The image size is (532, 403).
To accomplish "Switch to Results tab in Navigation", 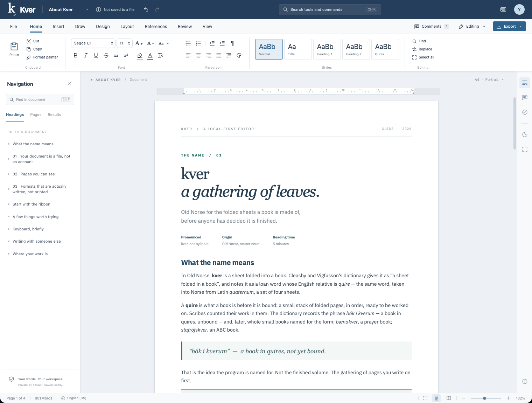I will [x=54, y=115].
